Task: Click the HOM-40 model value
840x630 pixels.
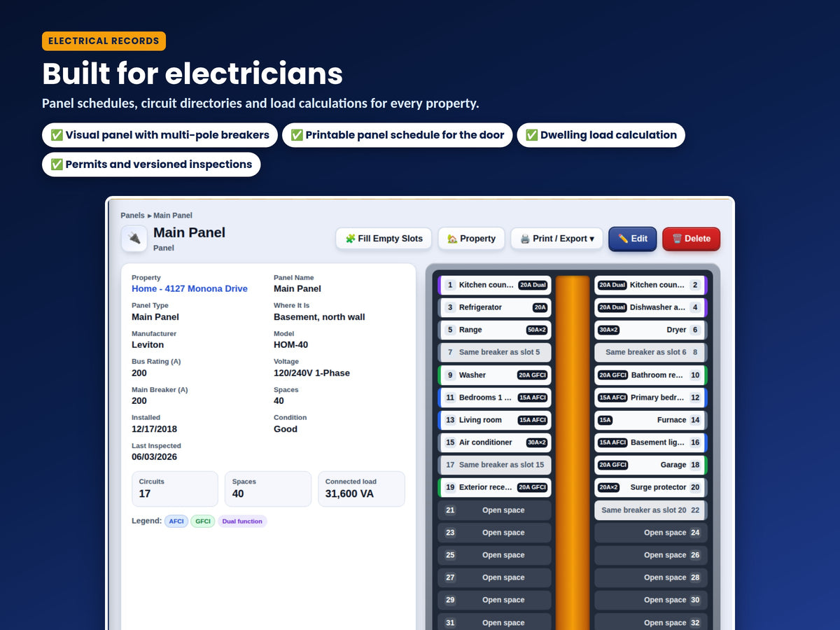Action: pyautogui.click(x=290, y=344)
